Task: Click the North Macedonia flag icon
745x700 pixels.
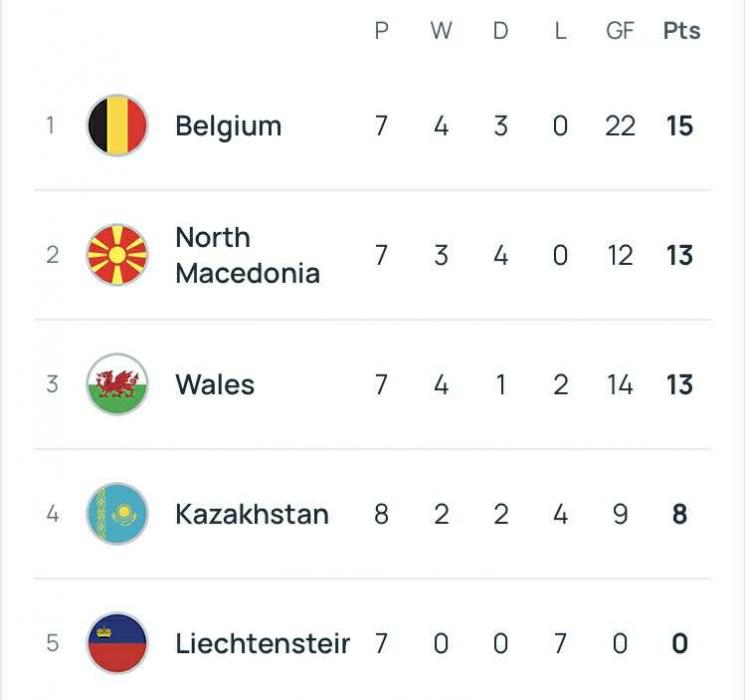Action: pos(118,255)
